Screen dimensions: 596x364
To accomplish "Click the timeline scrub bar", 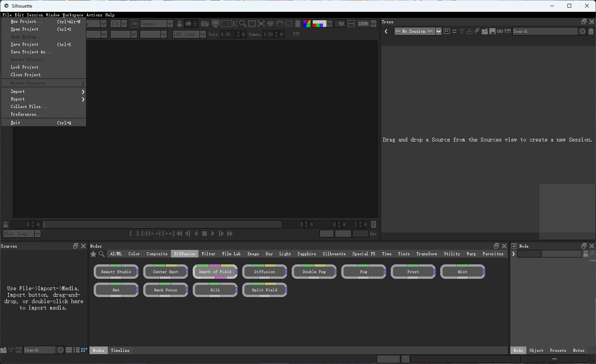I will [163, 224].
